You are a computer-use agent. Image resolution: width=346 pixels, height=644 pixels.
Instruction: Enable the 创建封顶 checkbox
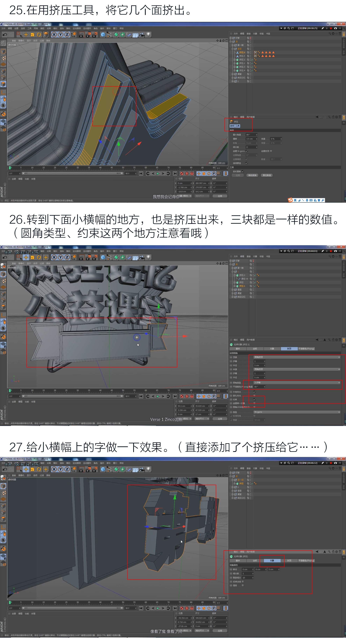point(271,151)
